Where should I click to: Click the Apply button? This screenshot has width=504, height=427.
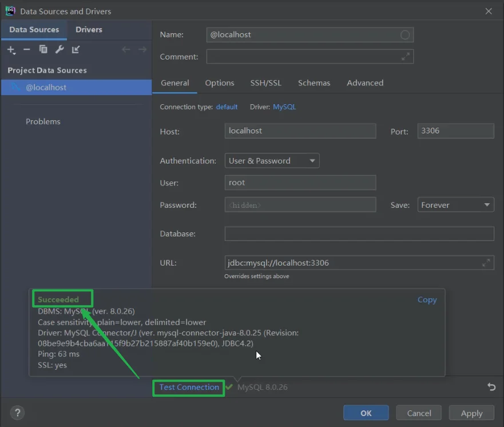(x=471, y=413)
